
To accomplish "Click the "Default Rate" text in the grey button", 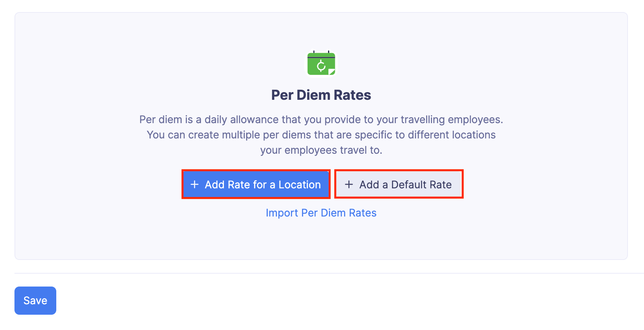I will [421, 185].
